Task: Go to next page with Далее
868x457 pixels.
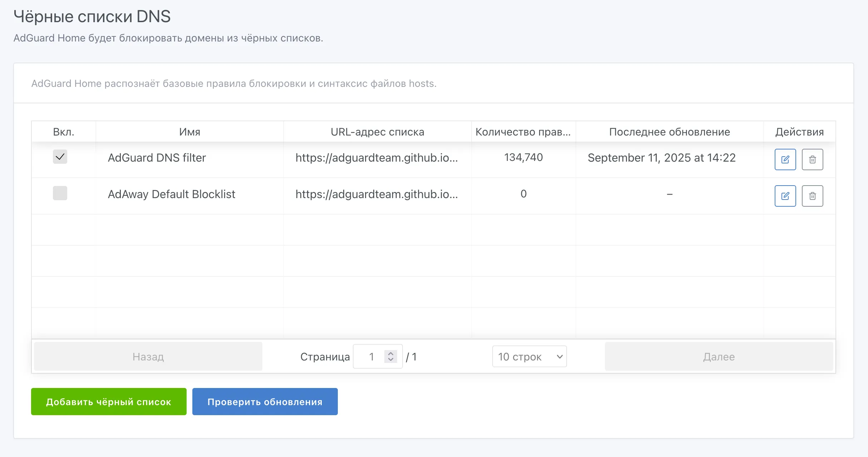Action: click(719, 357)
